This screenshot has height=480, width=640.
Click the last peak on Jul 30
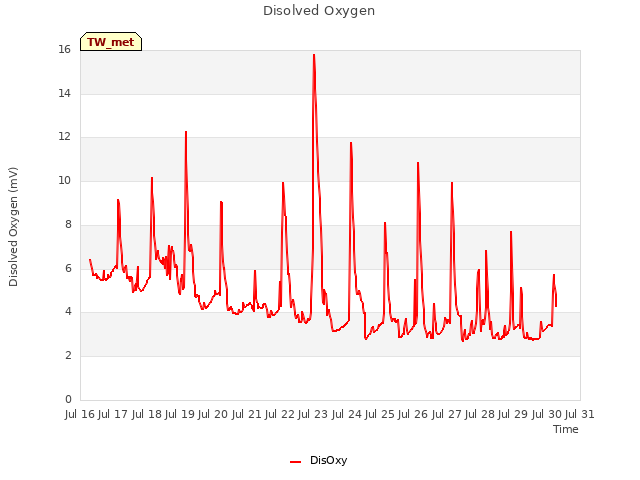(x=554, y=275)
